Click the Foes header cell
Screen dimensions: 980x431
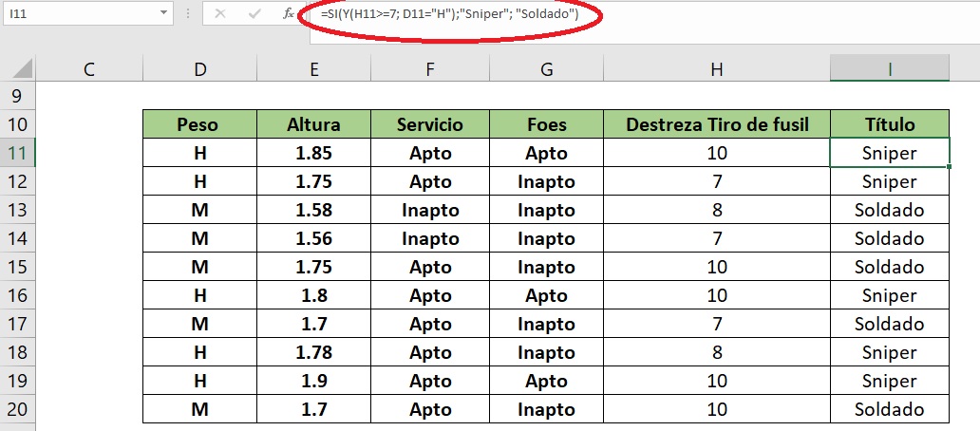coord(546,124)
